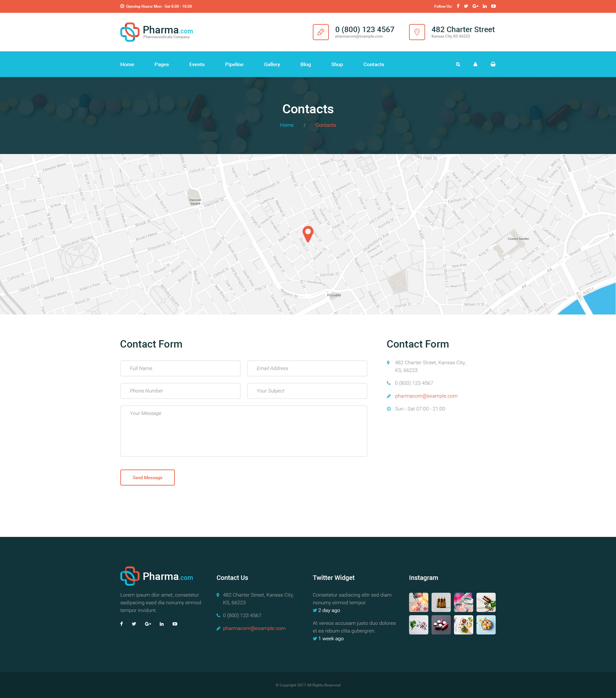Click the search icon in the navigation bar

coord(458,64)
